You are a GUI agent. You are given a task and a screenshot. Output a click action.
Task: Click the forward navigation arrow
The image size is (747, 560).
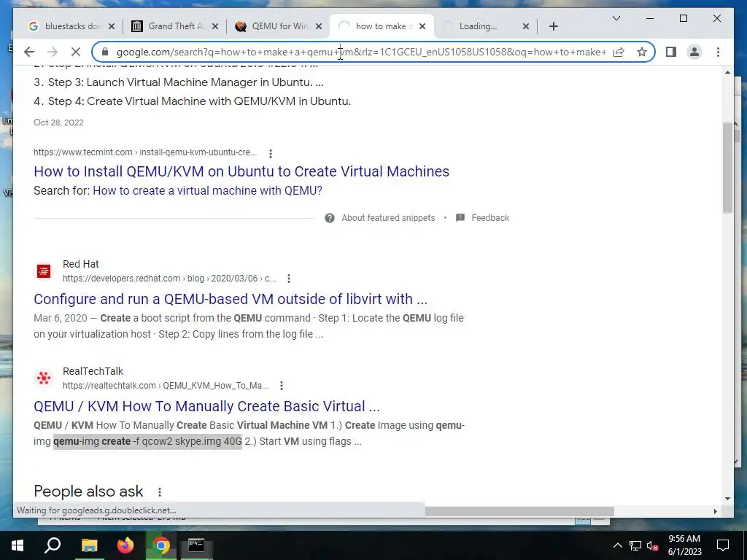(53, 52)
